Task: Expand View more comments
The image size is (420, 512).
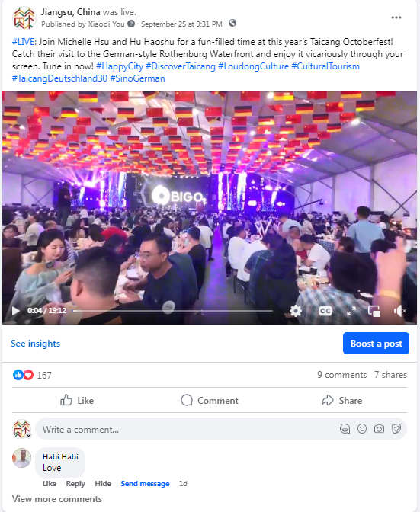Action: pos(57,499)
